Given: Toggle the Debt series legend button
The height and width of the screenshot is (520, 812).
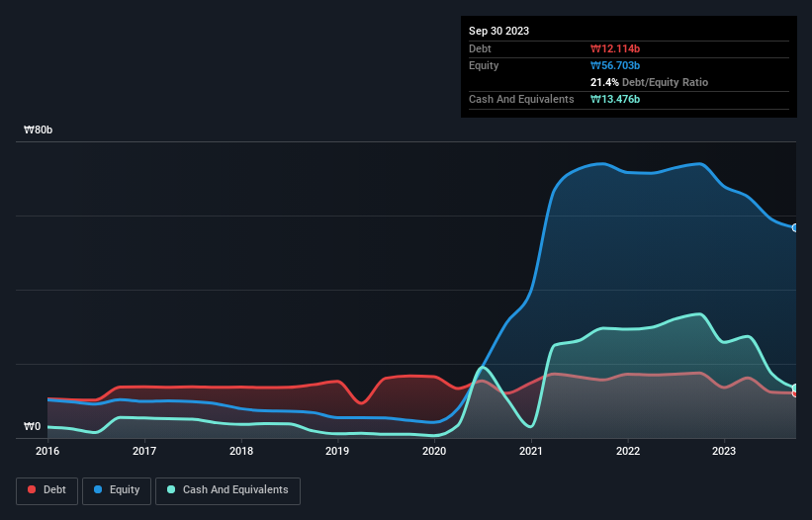Looking at the screenshot, I should 46,490.
